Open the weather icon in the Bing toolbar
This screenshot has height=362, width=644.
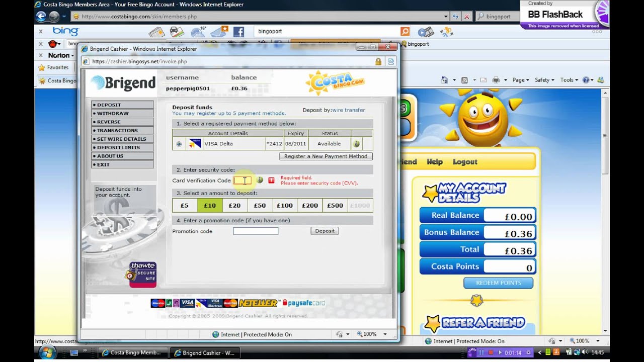198,32
